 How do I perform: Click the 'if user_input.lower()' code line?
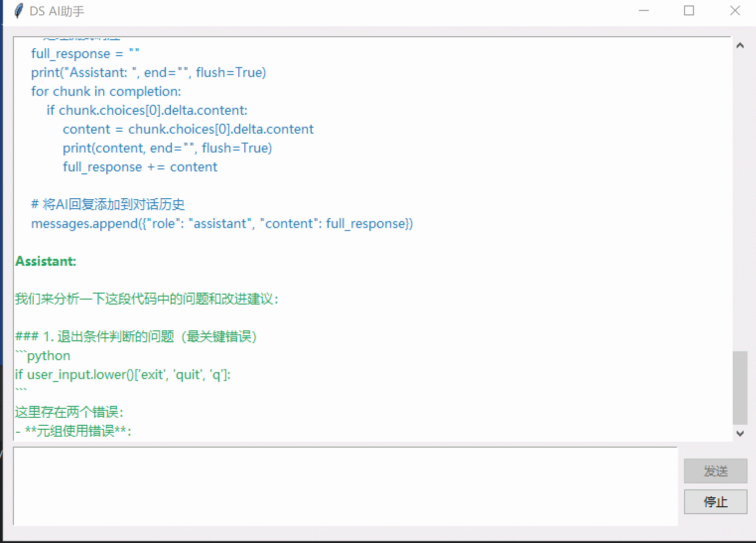click(x=123, y=375)
